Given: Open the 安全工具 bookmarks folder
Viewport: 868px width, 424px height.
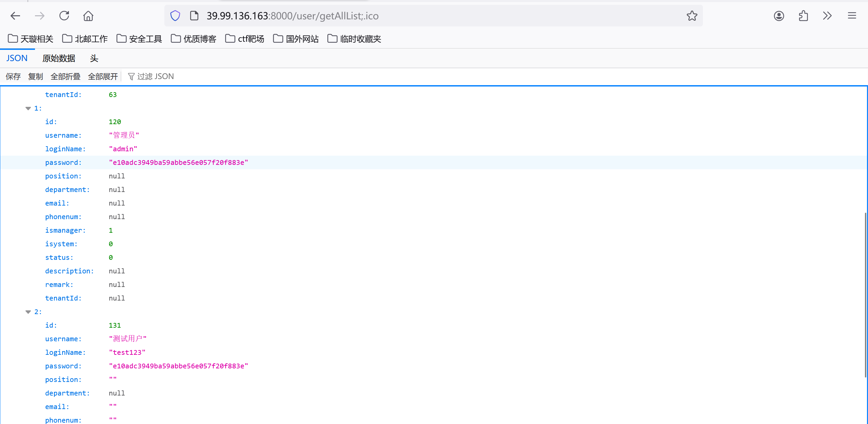Looking at the screenshot, I should point(139,39).
